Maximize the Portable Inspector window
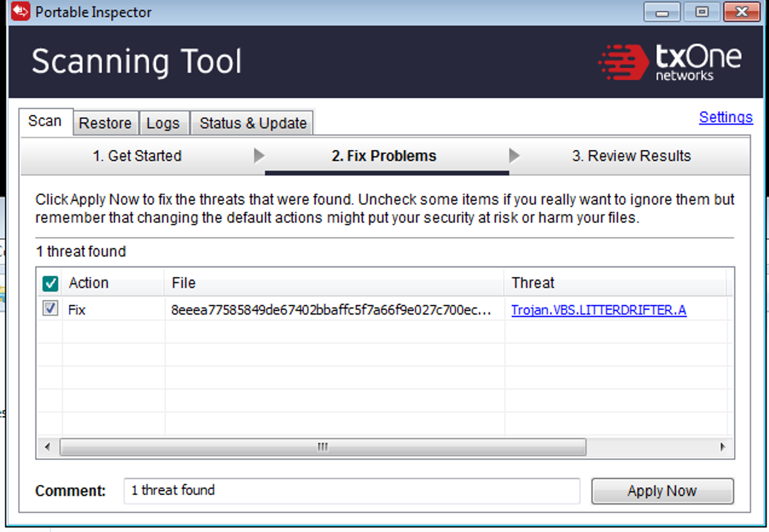Image resolution: width=769 pixels, height=532 pixels. (701, 12)
